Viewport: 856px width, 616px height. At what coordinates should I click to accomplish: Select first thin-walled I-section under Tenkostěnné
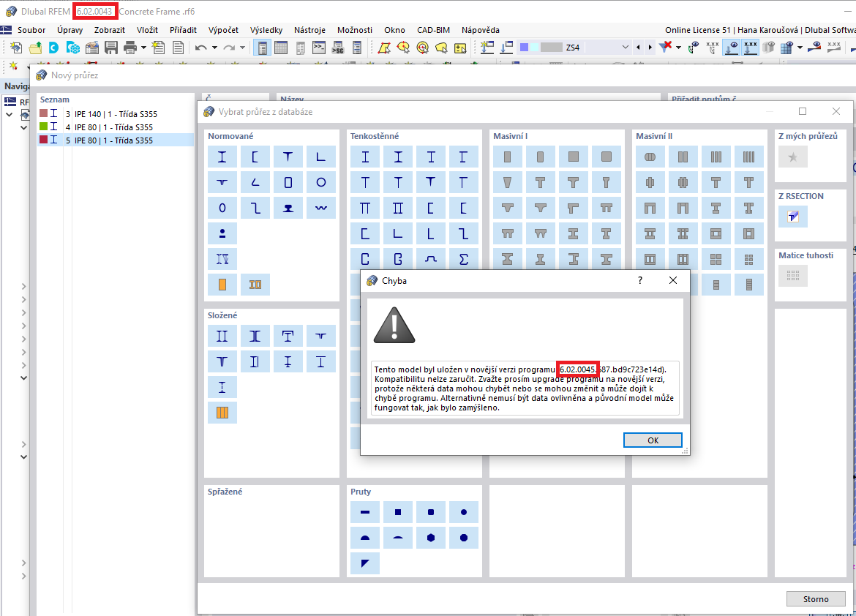pos(365,157)
